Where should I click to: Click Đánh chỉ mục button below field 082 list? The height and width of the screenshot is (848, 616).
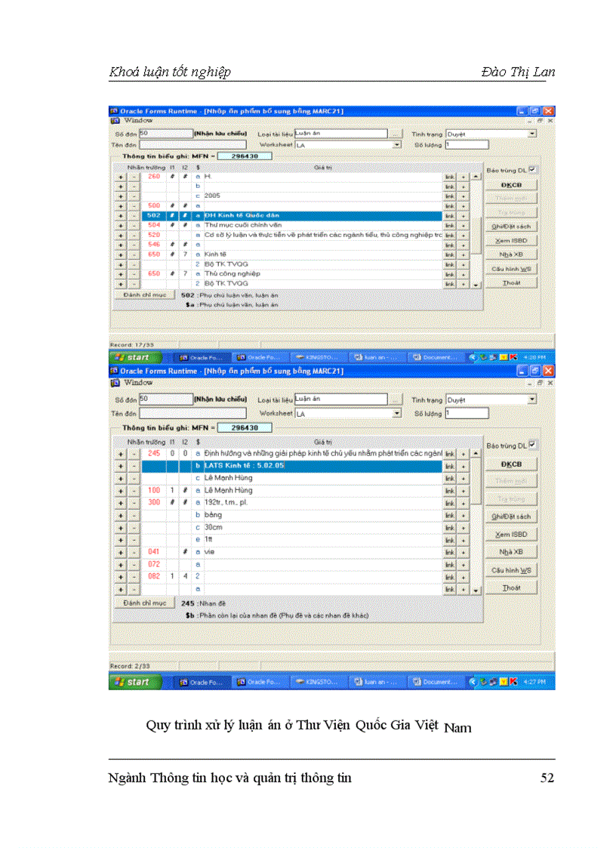pyautogui.click(x=144, y=603)
